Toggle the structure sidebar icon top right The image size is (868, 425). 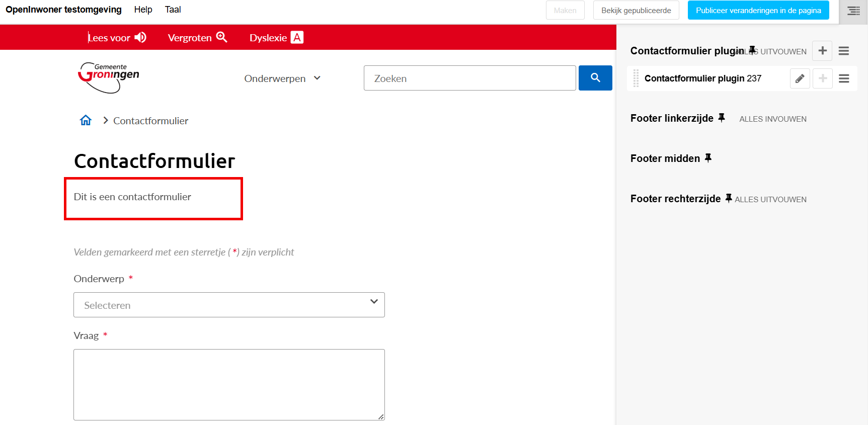[853, 11]
